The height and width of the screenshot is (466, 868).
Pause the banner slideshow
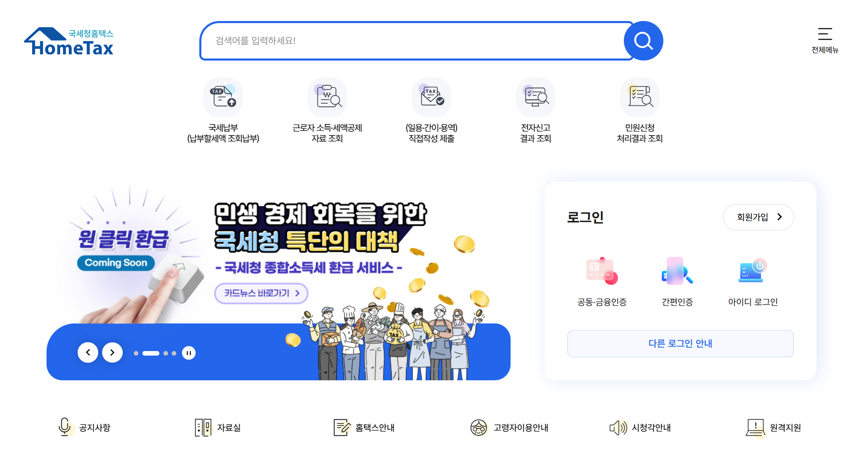pos(189,353)
